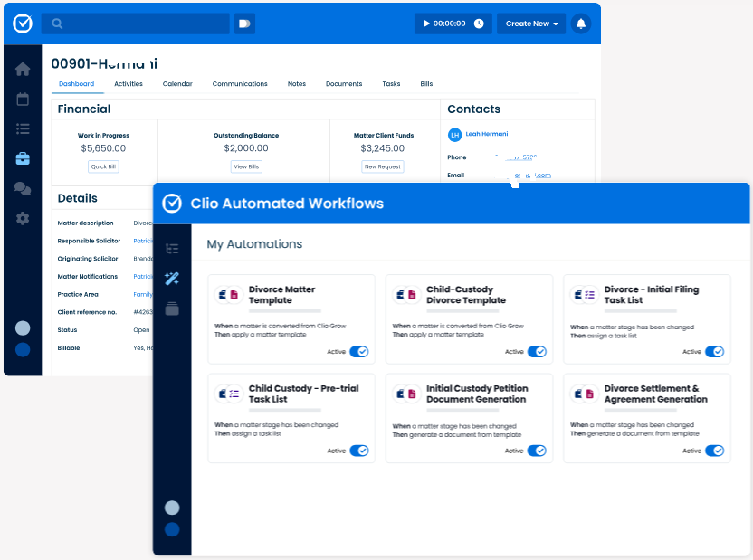Select magic wand automations icon
753x560 pixels.
172,279
